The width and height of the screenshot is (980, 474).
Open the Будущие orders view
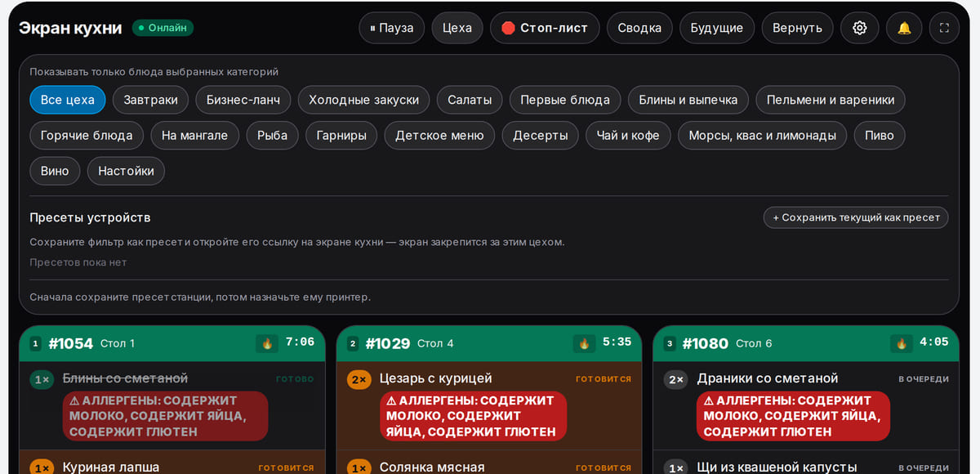(717, 28)
